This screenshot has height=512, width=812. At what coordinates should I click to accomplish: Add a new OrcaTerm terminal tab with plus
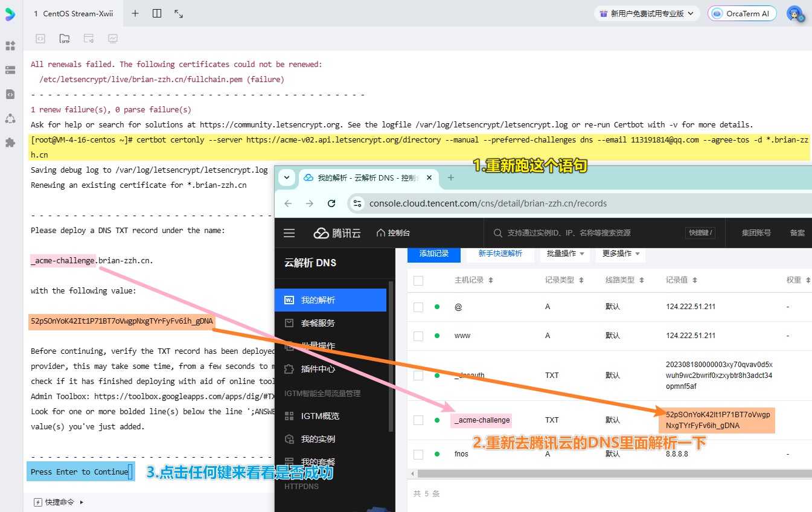(x=135, y=13)
